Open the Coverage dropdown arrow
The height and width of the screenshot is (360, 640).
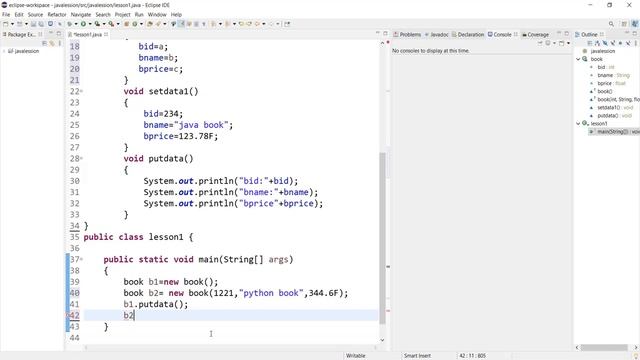[x=104, y=24]
